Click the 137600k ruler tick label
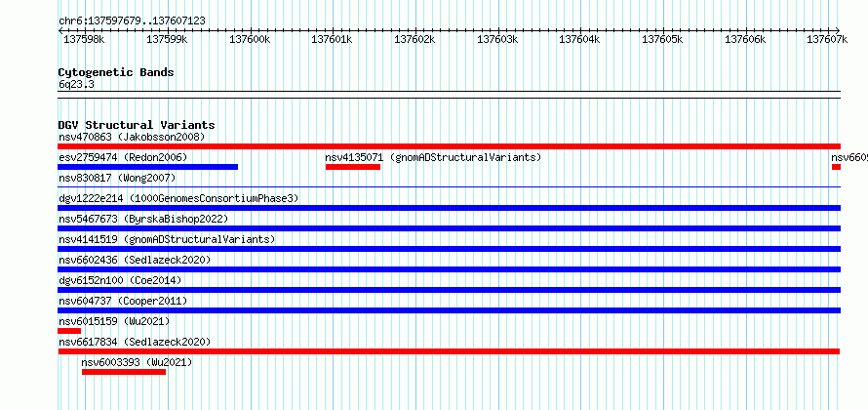The image size is (868, 410). [250, 39]
